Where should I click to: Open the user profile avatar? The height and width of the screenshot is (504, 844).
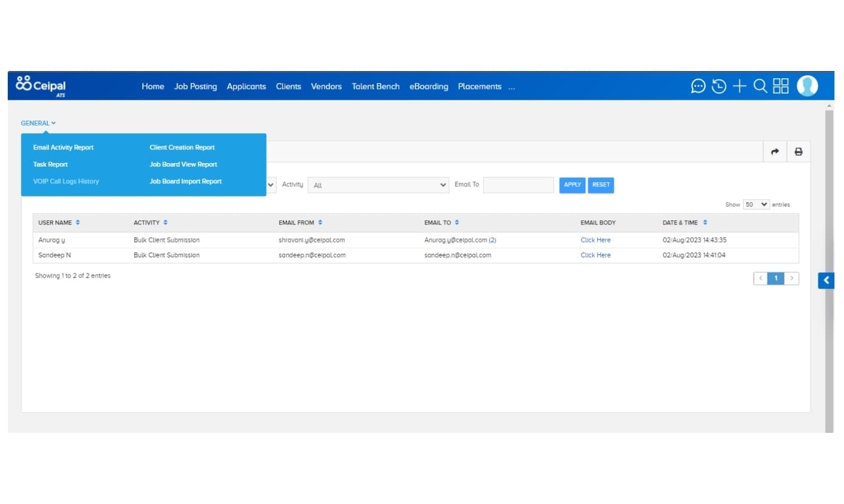click(x=807, y=86)
